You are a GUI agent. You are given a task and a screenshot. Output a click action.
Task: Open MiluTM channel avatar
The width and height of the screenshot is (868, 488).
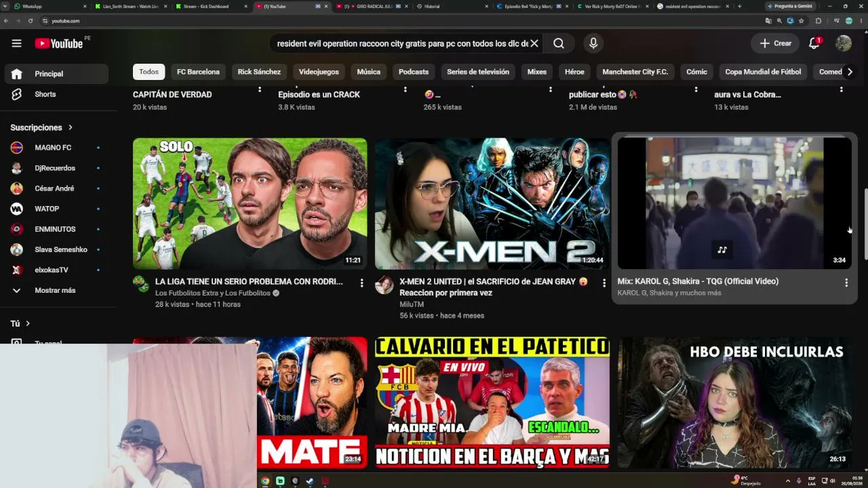pyautogui.click(x=384, y=285)
